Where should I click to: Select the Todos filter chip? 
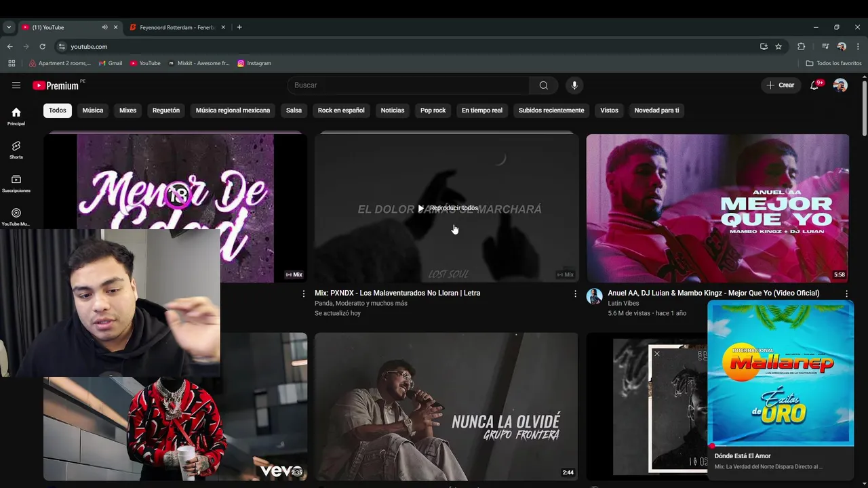58,110
